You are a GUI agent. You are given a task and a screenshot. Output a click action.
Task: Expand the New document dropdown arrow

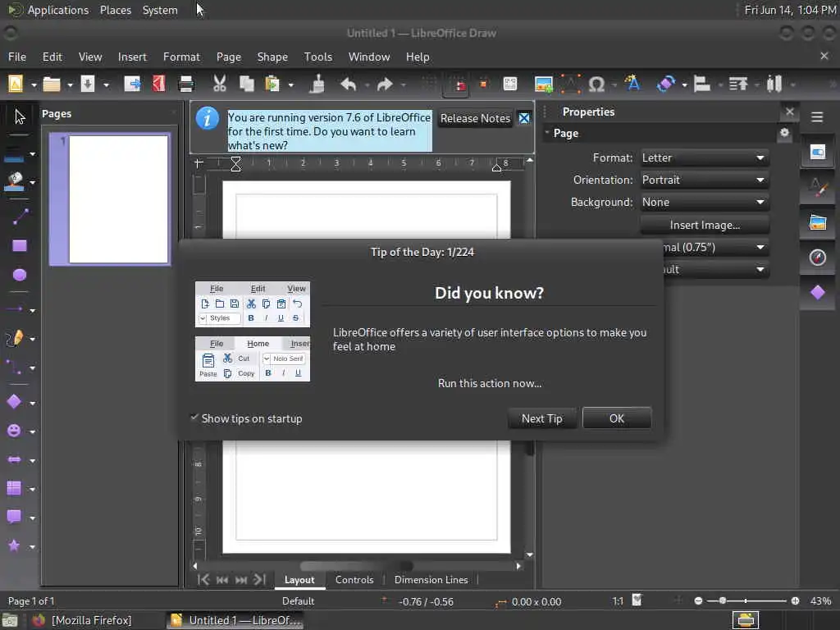click(x=34, y=84)
